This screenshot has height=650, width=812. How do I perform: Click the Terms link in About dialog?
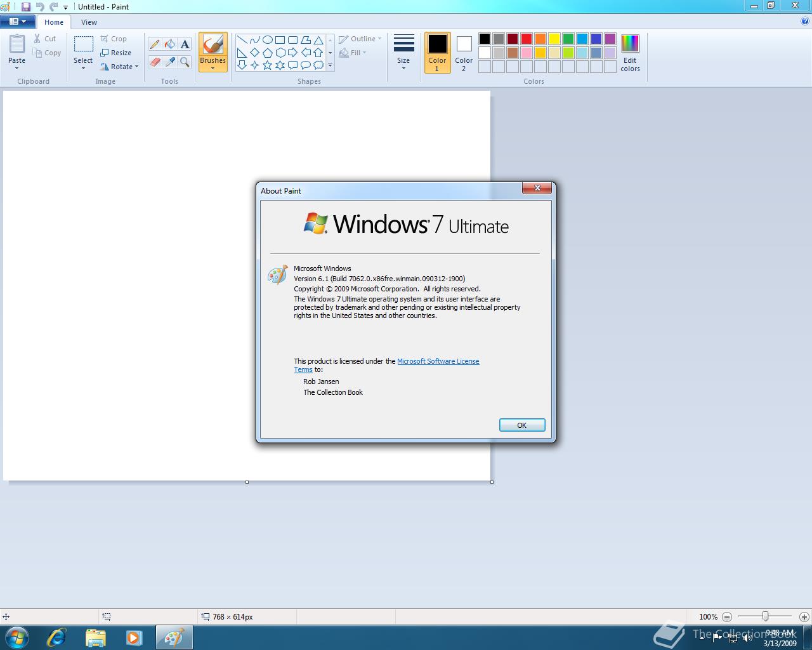click(303, 369)
